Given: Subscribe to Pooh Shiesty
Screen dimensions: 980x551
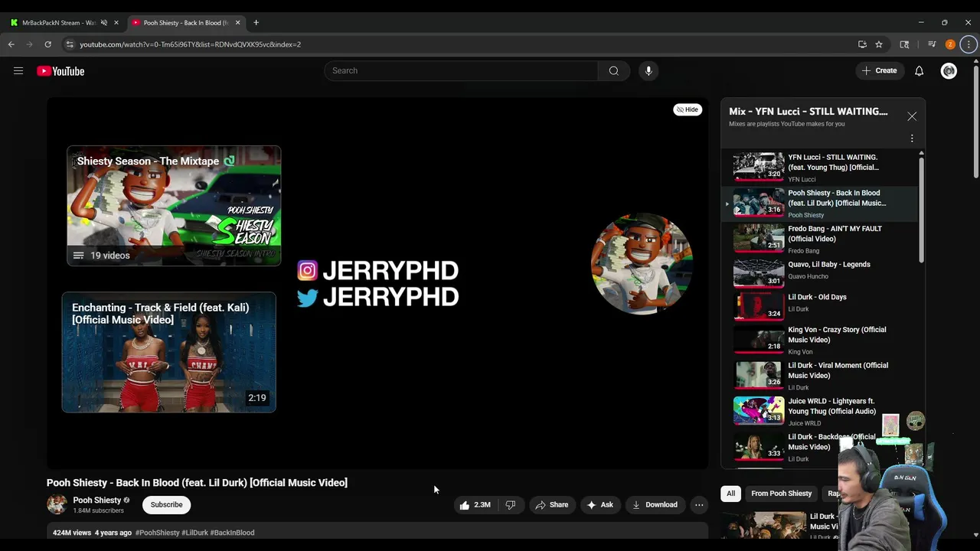Looking at the screenshot, I should [166, 505].
